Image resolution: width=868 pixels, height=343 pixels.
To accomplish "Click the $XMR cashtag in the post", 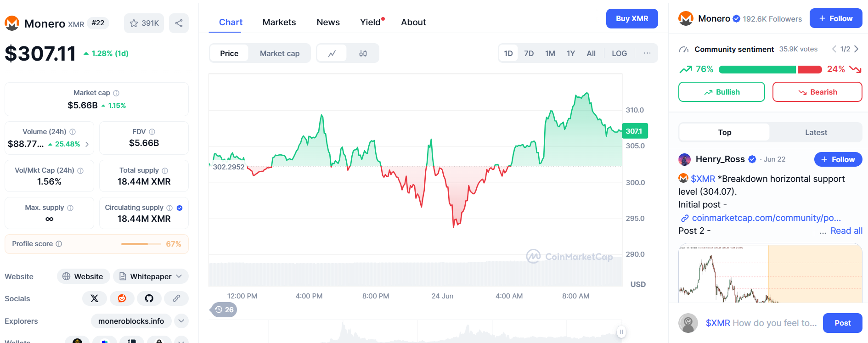I will pos(703,179).
